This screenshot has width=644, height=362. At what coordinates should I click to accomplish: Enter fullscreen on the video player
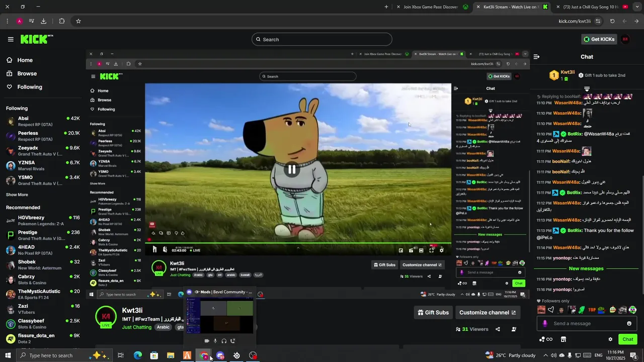431,250
